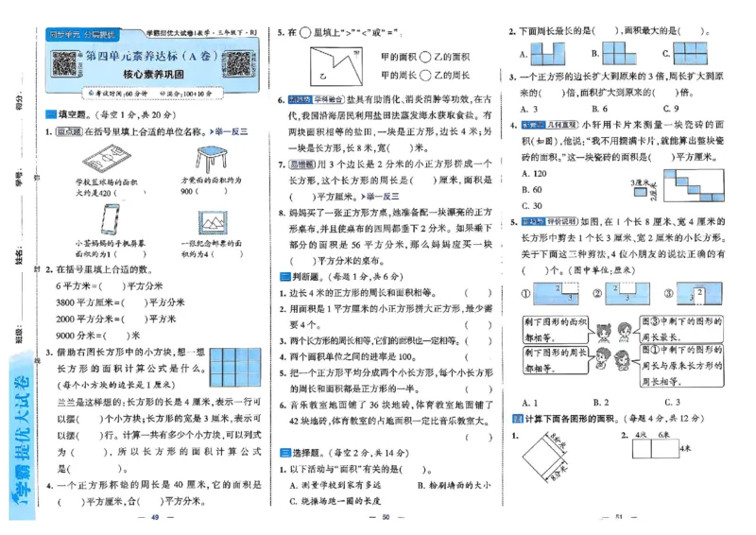Viewport: 756px width, 535px height.
Task: Click option A. 3 in the square question
Action: tap(529, 109)
